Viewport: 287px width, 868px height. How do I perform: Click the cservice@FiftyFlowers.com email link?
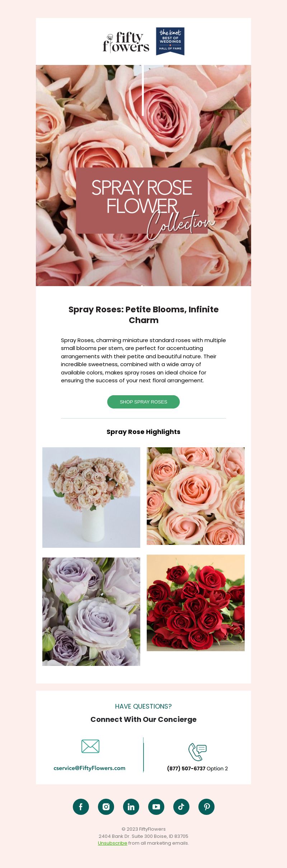89,768
